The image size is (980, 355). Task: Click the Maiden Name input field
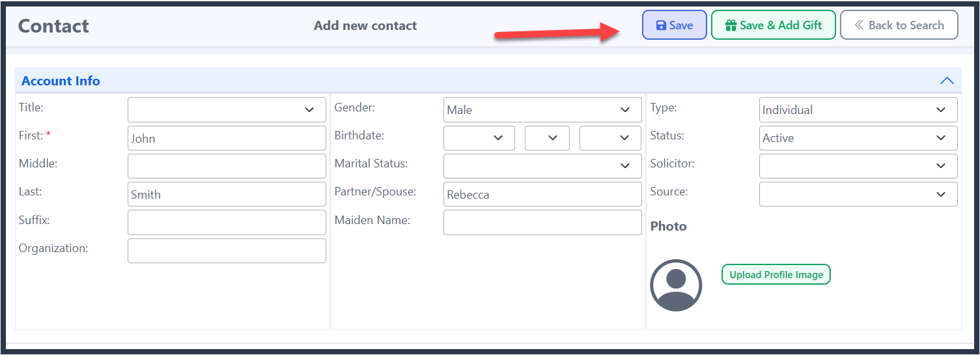(542, 223)
